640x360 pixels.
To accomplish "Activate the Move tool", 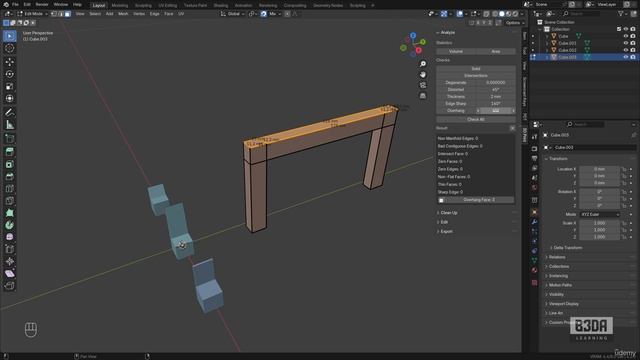I will (x=9, y=62).
